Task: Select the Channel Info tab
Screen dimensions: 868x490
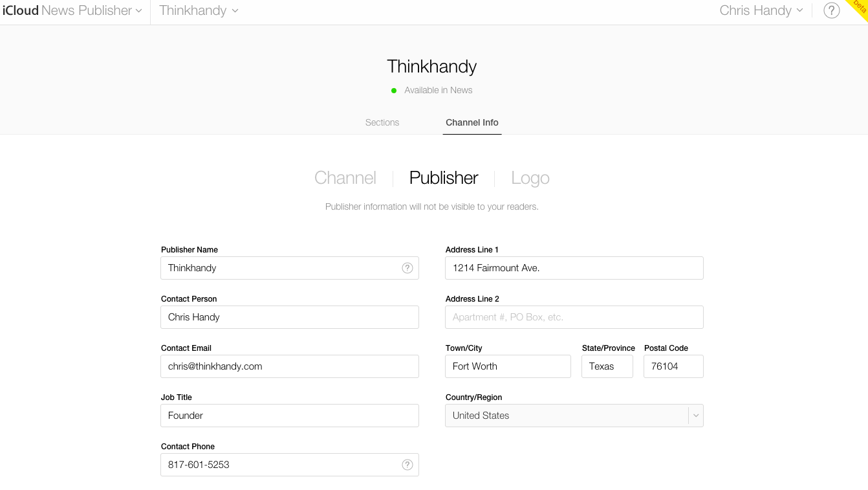Action: pos(472,122)
